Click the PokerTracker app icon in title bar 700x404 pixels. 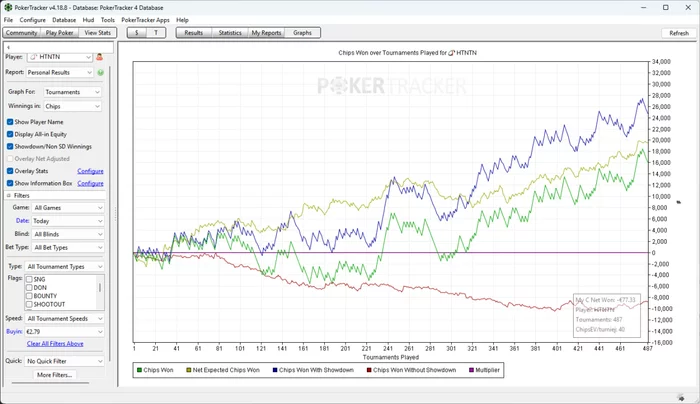click(x=8, y=8)
